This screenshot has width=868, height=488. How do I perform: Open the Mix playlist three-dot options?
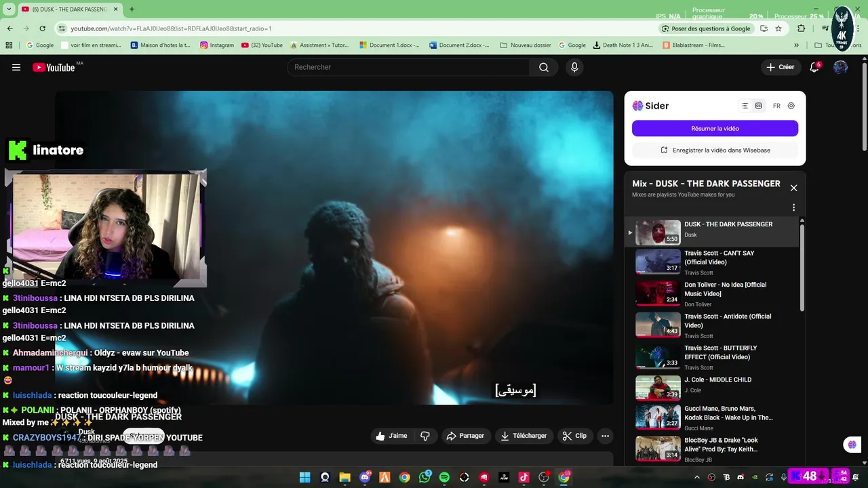(793, 207)
